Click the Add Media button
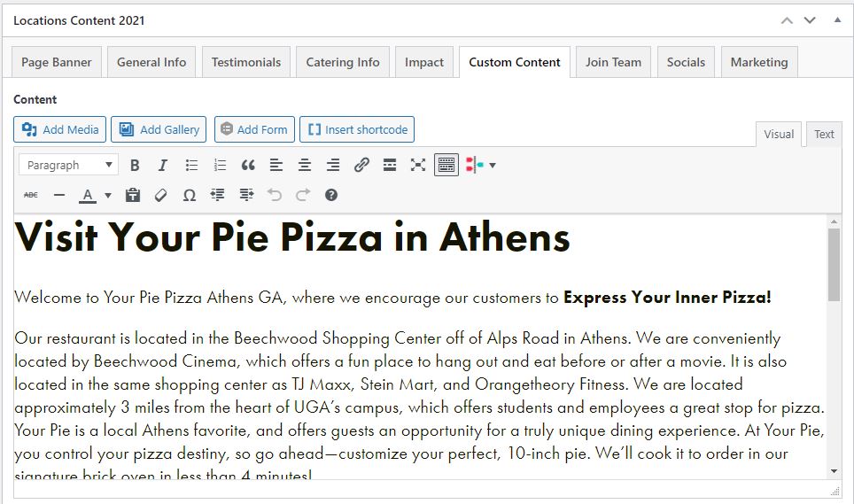 (60, 129)
